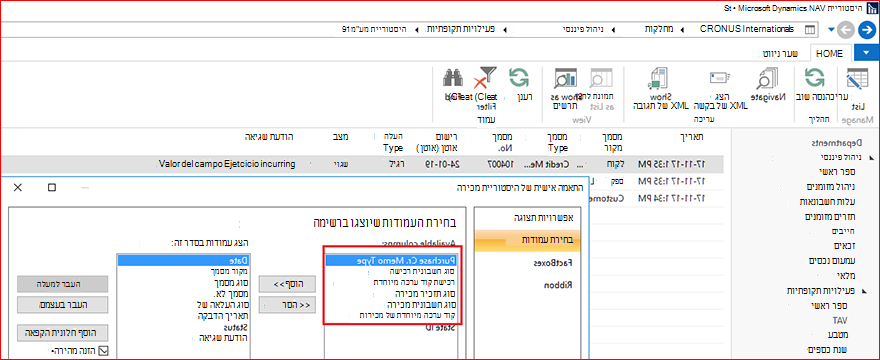
Task: Select חייבים in navigation tree
Action: tap(844, 231)
